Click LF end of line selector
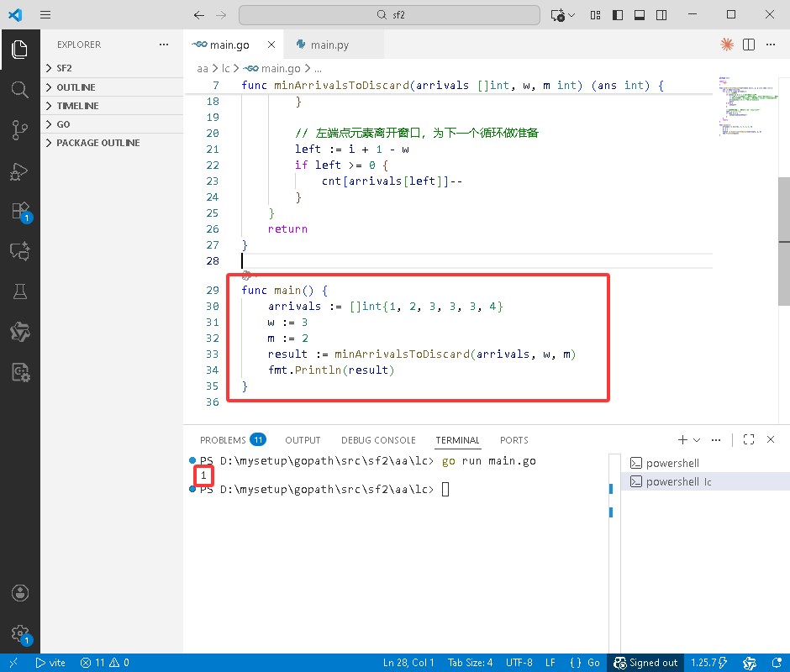This screenshot has width=790, height=672. [x=550, y=663]
